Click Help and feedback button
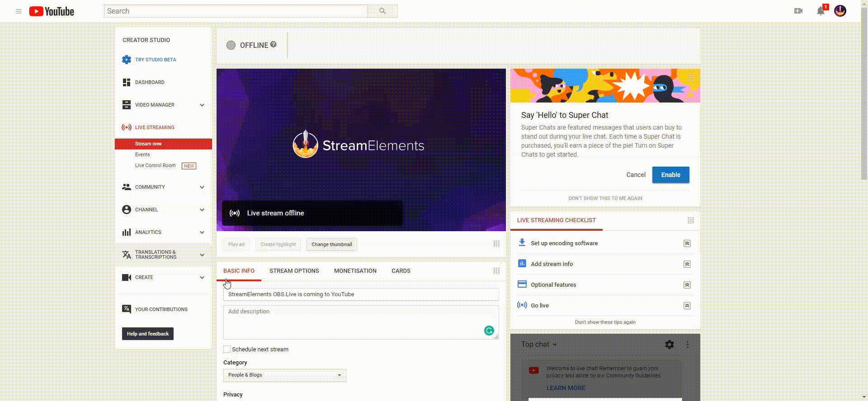Screen dimensions: 868x401 [x=148, y=334]
